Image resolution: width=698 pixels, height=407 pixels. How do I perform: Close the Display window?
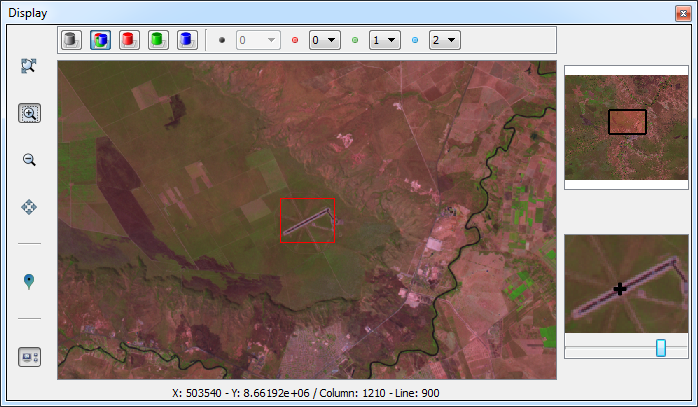click(x=683, y=11)
